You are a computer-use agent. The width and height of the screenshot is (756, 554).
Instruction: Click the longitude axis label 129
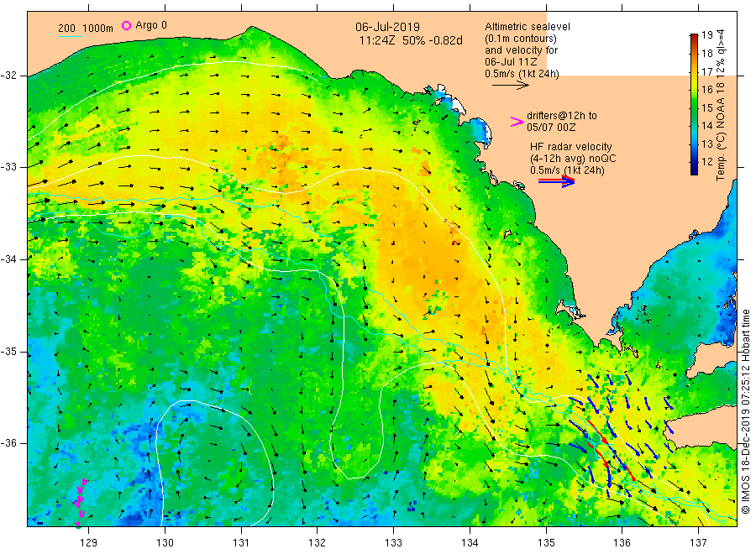[89, 543]
